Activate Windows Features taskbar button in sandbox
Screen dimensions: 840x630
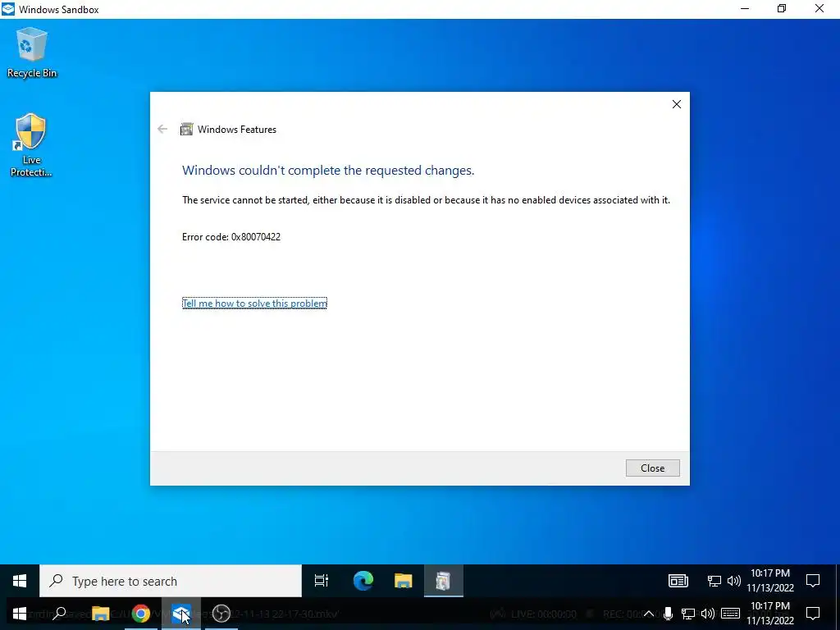coord(444,581)
